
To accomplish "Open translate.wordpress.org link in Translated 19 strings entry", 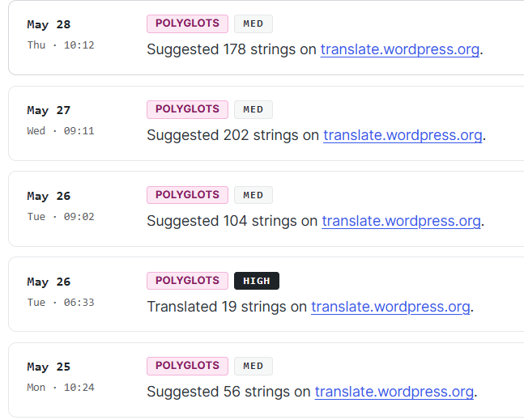I will click(390, 307).
